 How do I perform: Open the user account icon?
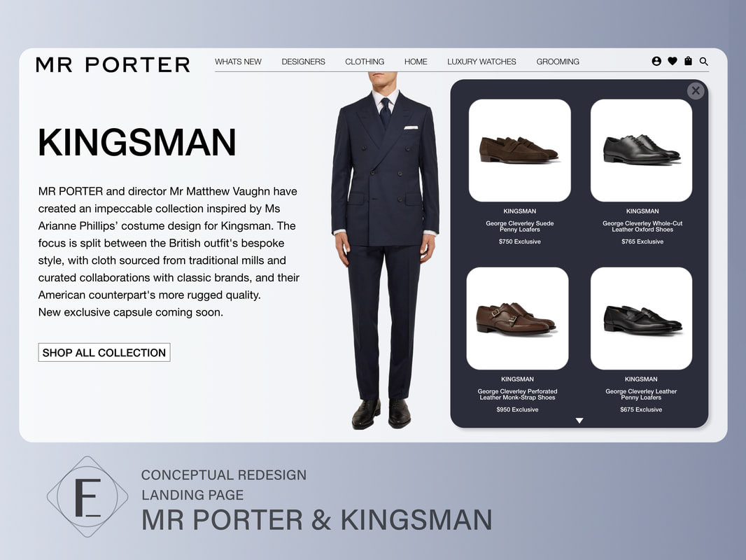(656, 61)
